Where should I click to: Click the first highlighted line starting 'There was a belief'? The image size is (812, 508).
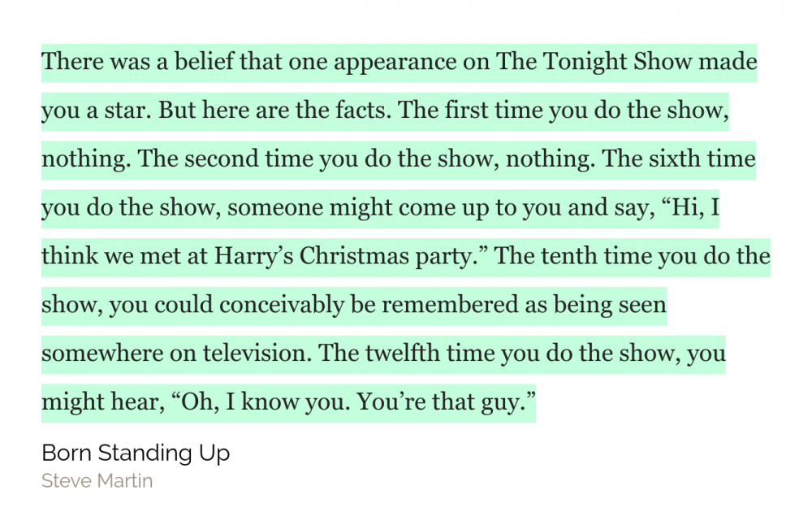(400, 63)
